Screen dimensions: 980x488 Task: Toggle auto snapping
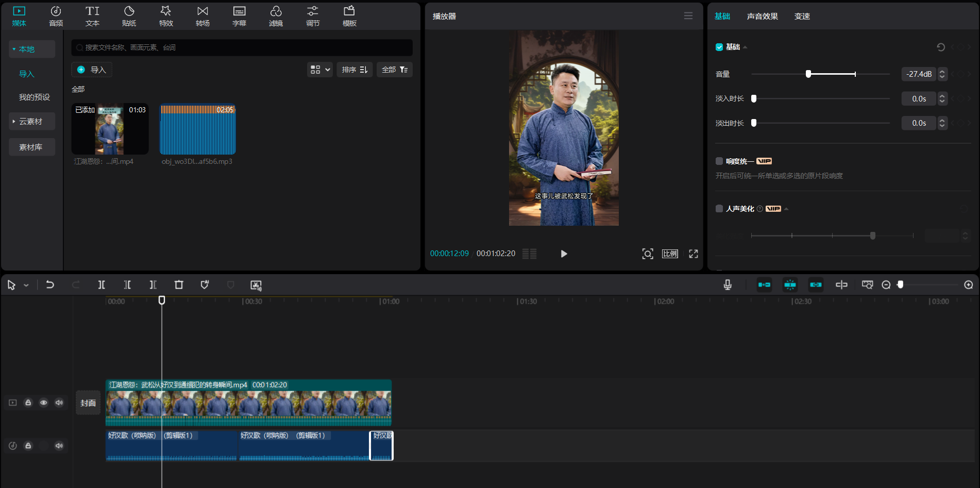click(x=790, y=284)
